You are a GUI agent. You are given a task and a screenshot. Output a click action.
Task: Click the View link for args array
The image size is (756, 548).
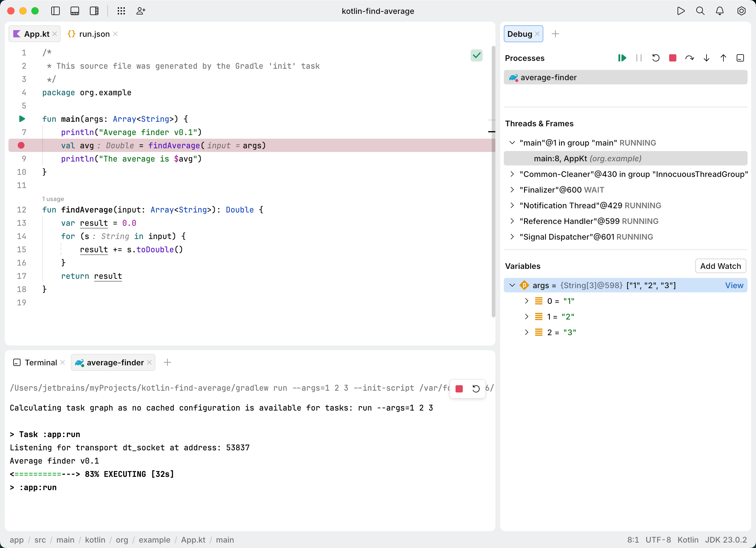734,285
